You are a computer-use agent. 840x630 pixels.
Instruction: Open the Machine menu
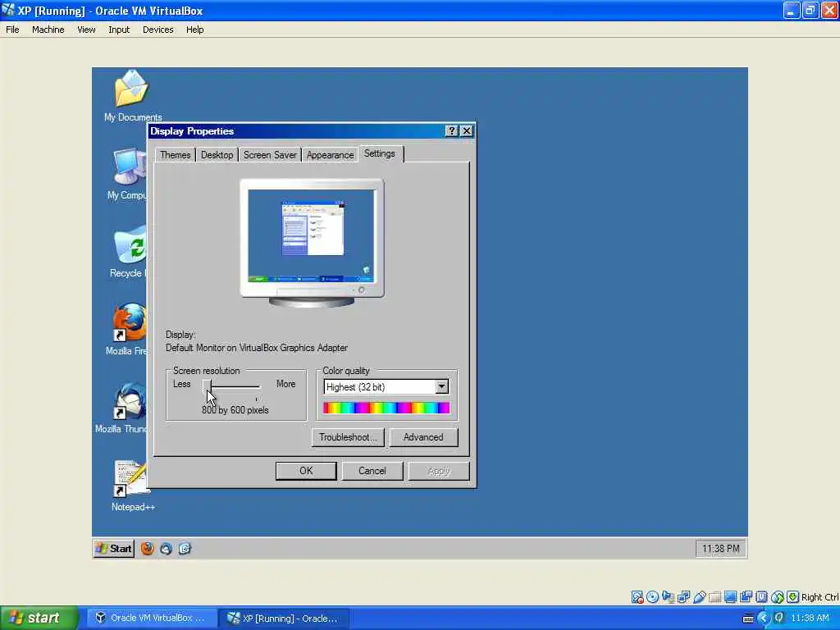coord(48,30)
